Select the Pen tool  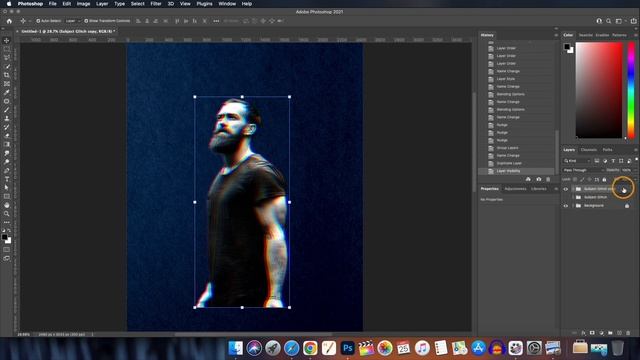[x=7, y=170]
